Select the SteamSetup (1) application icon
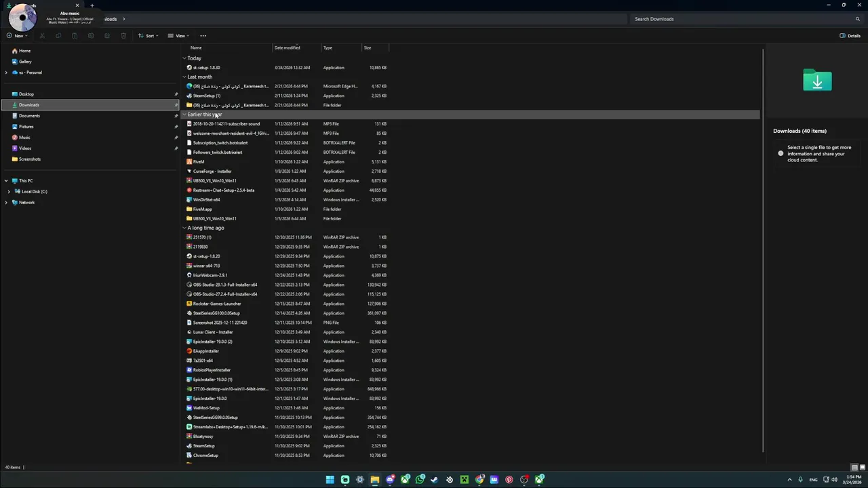Image resolution: width=868 pixels, height=488 pixels. click(189, 96)
